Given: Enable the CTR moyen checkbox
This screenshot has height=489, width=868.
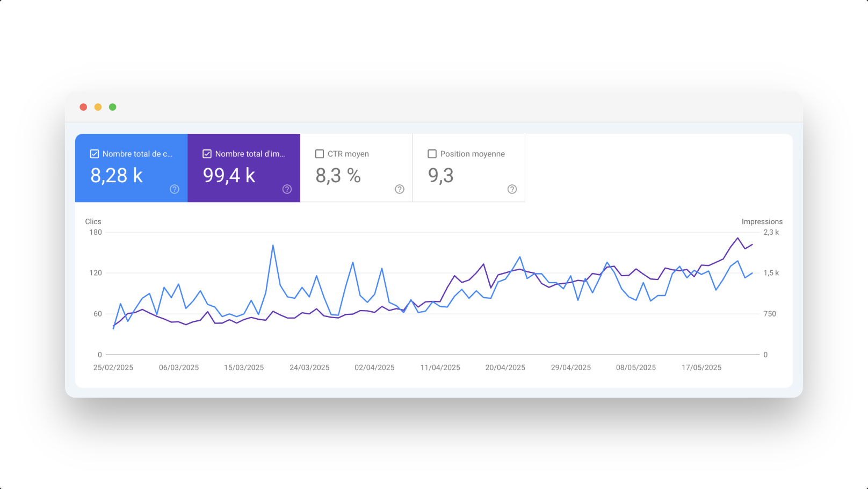Looking at the screenshot, I should click(320, 154).
